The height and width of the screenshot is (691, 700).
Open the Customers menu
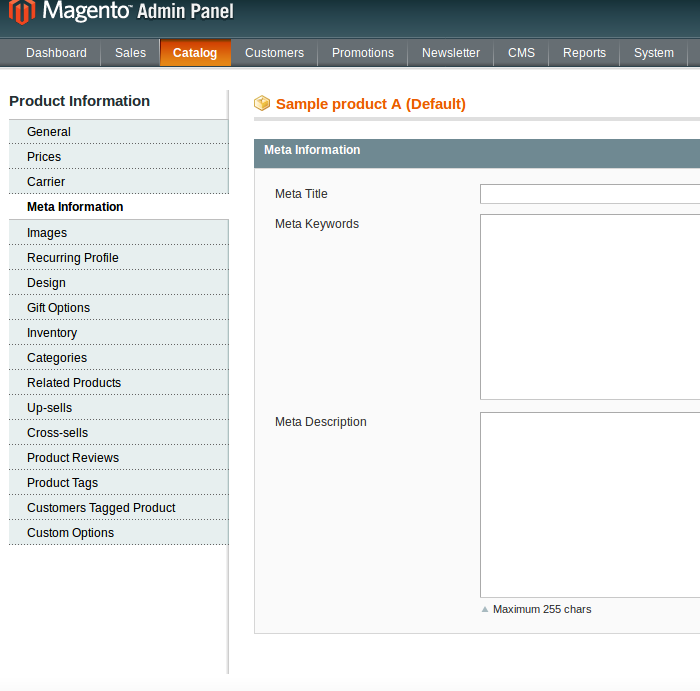click(x=274, y=53)
